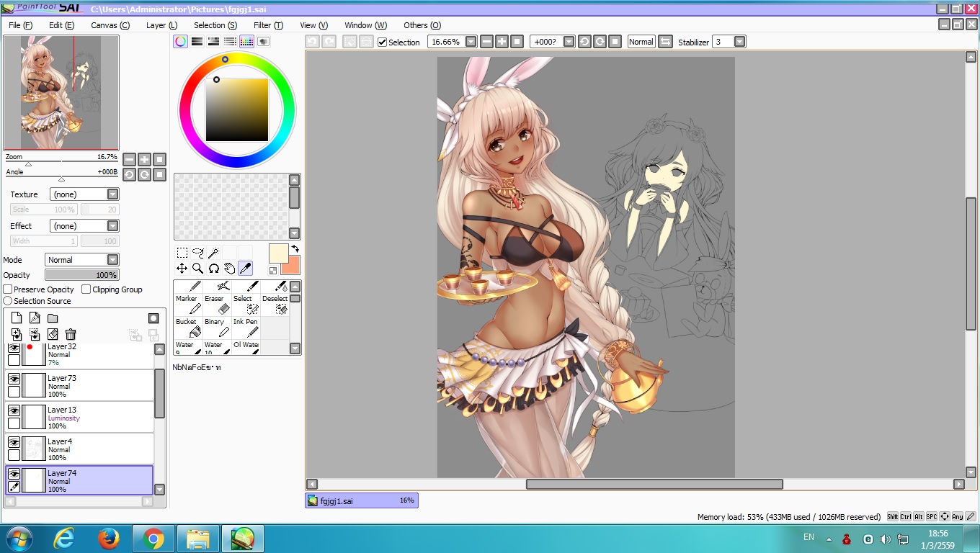Select the Eyedropper color picker tool
The height and width of the screenshot is (553, 980).
pyautogui.click(x=245, y=269)
